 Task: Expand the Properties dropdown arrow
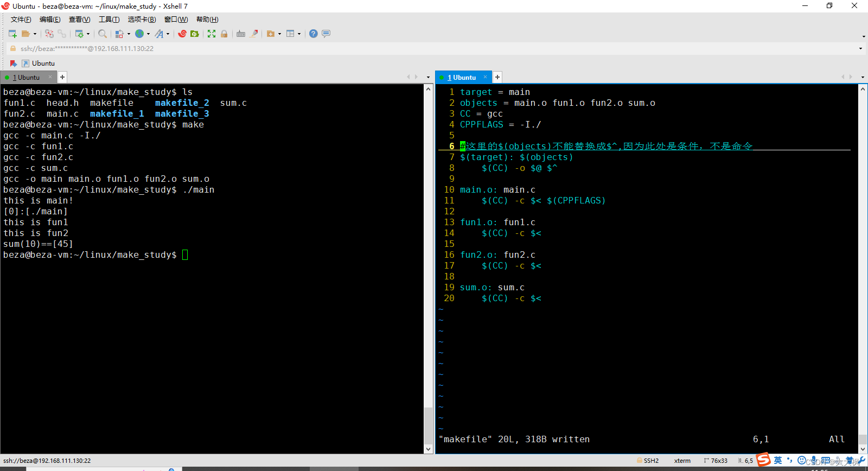[x=88, y=34]
